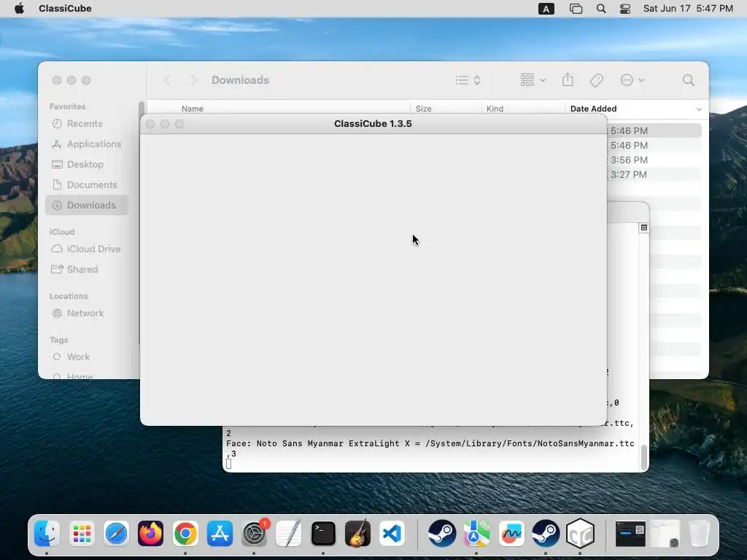Open the minimized dark window in dock
The height and width of the screenshot is (560, 747).
click(630, 533)
